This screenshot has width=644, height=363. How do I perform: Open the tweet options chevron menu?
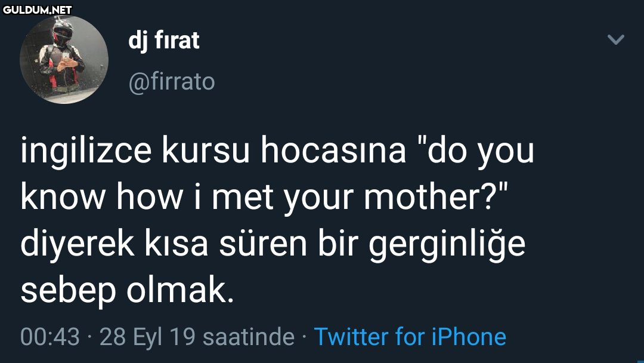[615, 41]
